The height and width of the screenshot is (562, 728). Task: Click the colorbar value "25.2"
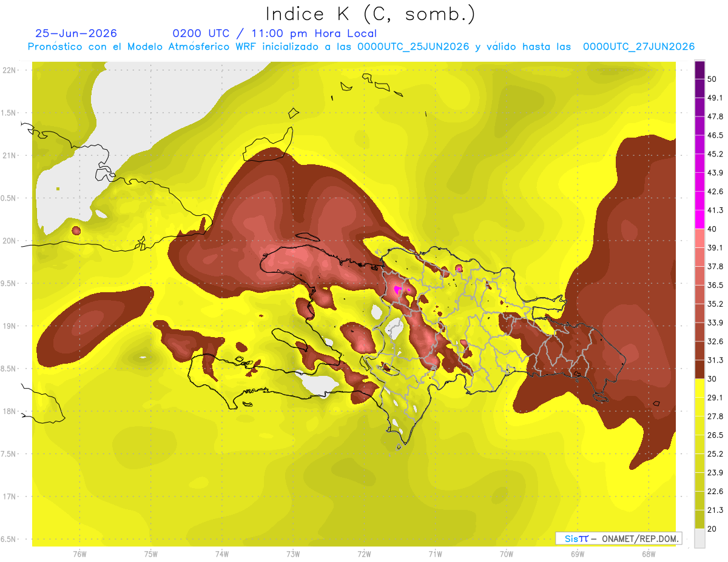pos(715,454)
